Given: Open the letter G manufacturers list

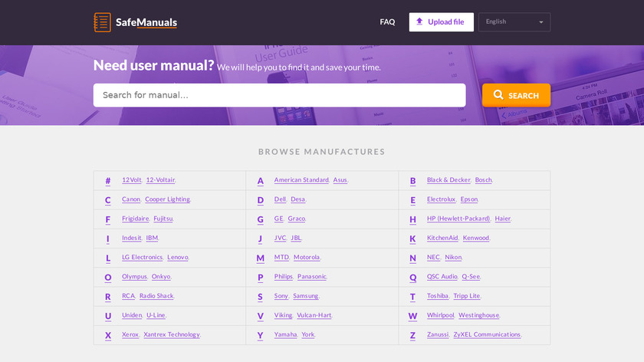Looking at the screenshot, I should pos(261,219).
